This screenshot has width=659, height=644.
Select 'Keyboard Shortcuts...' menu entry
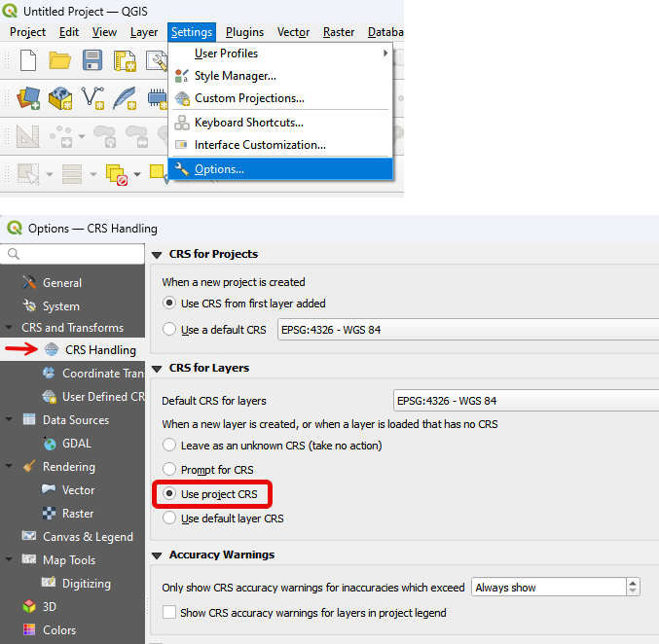[248, 123]
